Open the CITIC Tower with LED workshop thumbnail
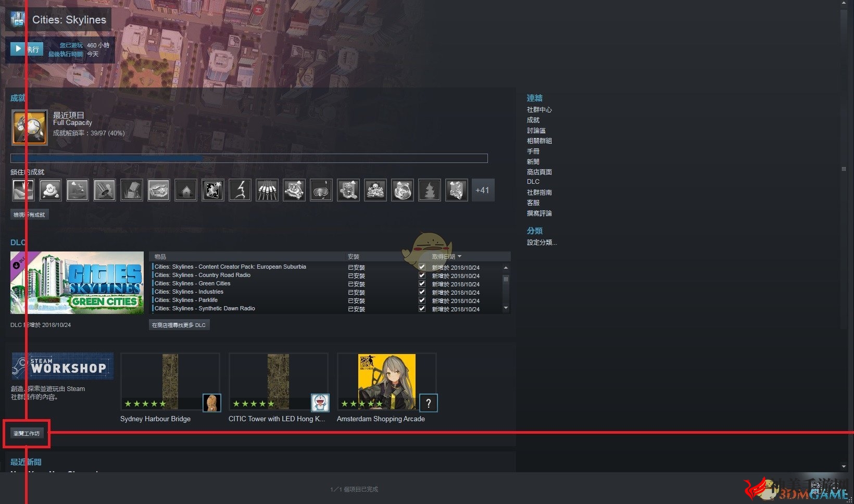The height and width of the screenshot is (504, 854). tap(279, 382)
